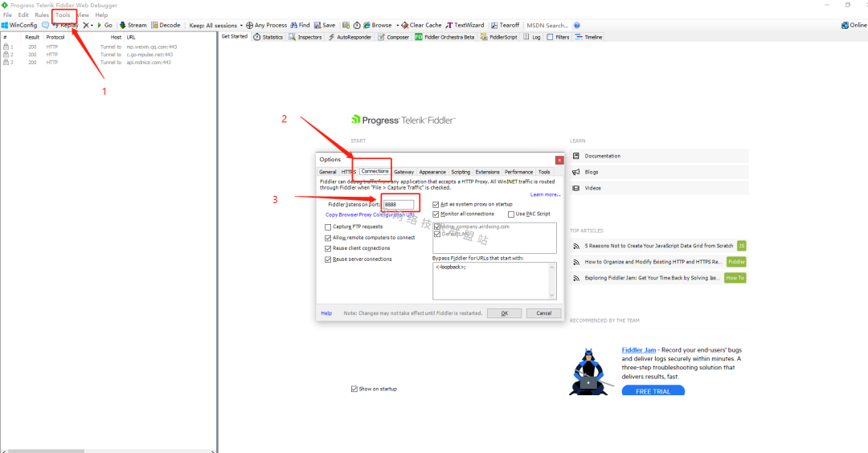Switch to Appearance tab in Options

(x=432, y=172)
